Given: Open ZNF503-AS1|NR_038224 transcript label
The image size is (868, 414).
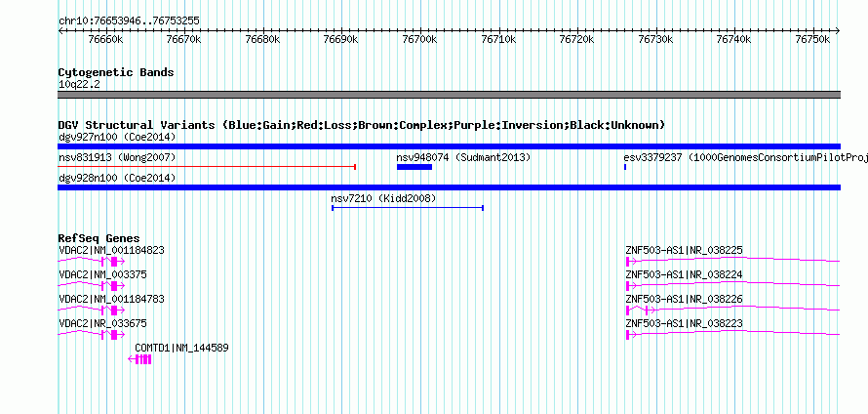Looking at the screenshot, I should [x=684, y=275].
